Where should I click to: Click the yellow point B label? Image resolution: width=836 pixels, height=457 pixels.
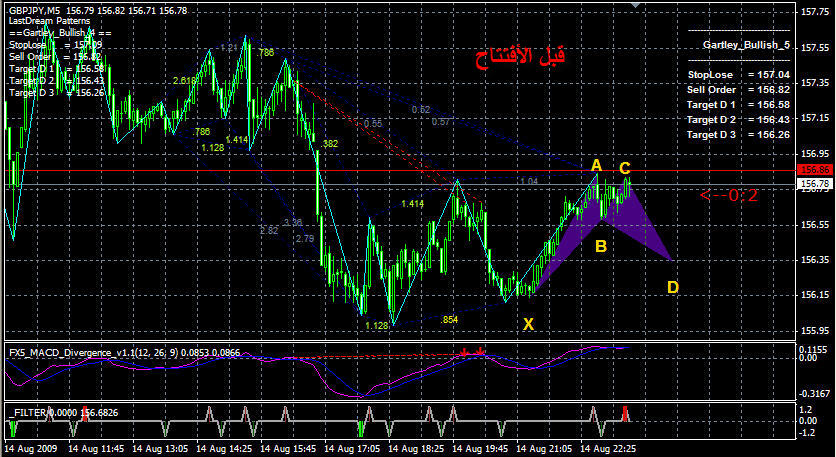tap(601, 246)
